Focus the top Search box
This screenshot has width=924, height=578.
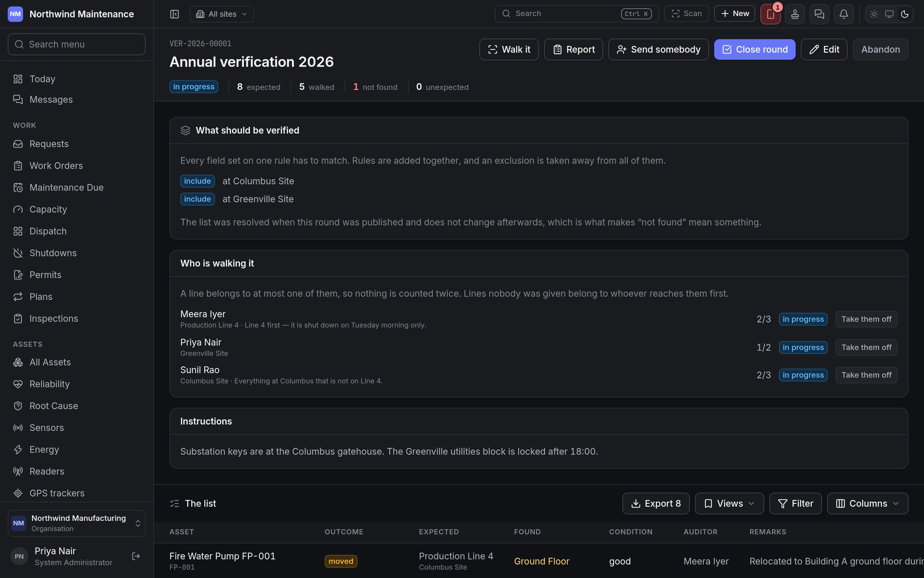click(577, 14)
